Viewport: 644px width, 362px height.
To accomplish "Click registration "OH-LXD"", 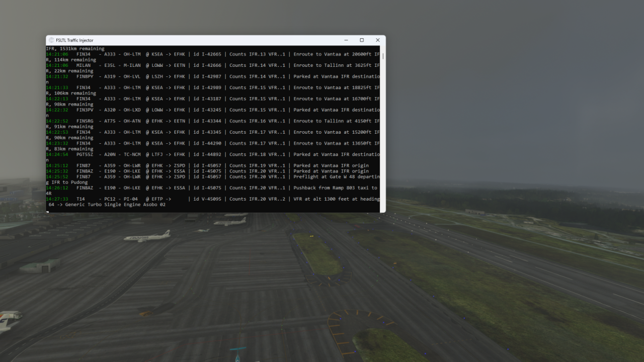I will click(132, 110).
